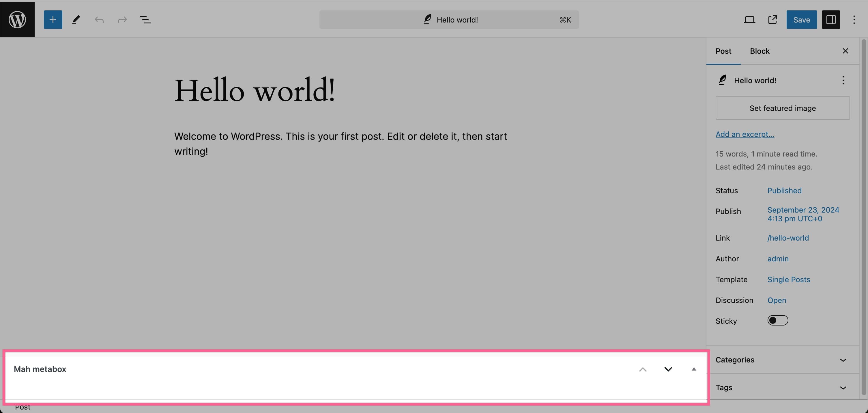Toggle the Sticky switch
The width and height of the screenshot is (868, 413).
(x=777, y=320)
